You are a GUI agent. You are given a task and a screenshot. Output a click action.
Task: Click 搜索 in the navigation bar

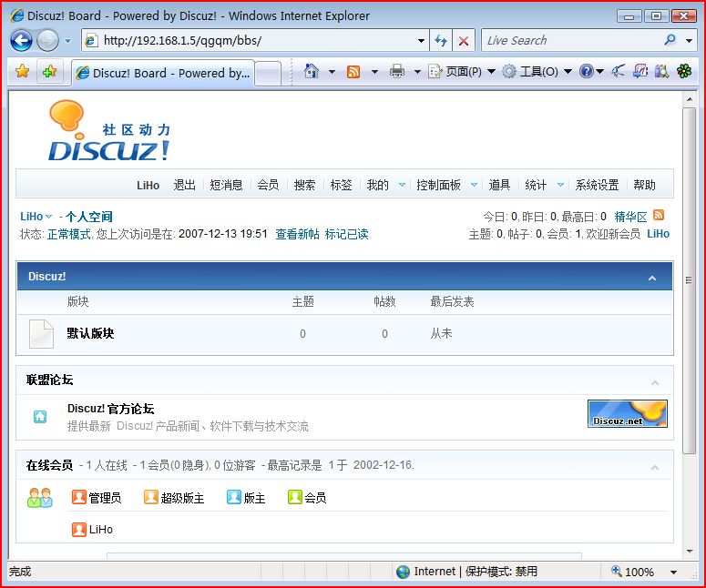click(x=304, y=185)
